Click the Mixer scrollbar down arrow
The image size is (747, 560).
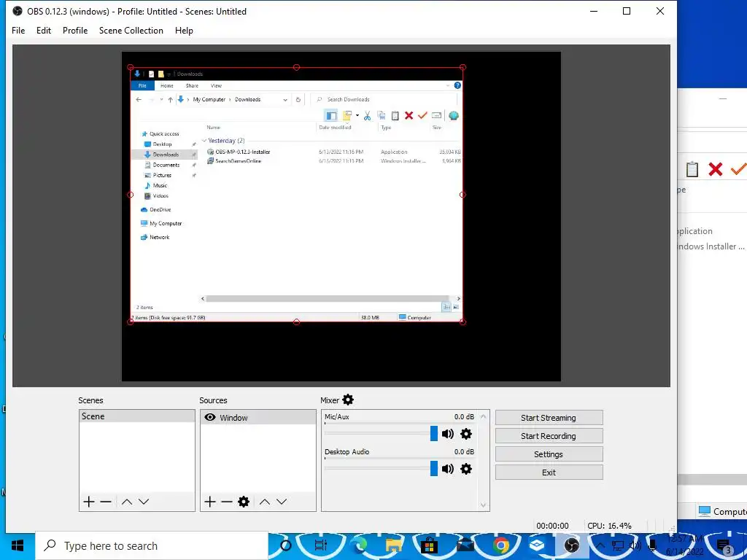(484, 505)
